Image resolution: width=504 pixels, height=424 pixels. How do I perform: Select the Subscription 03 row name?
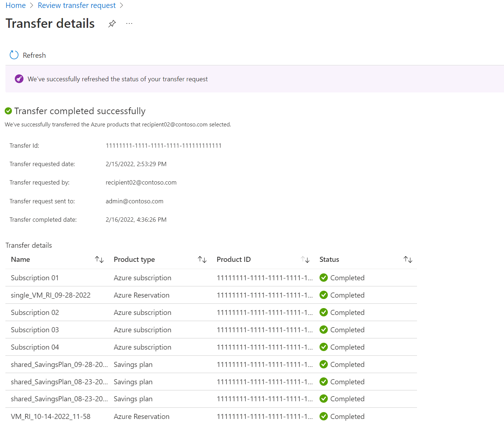(x=35, y=330)
